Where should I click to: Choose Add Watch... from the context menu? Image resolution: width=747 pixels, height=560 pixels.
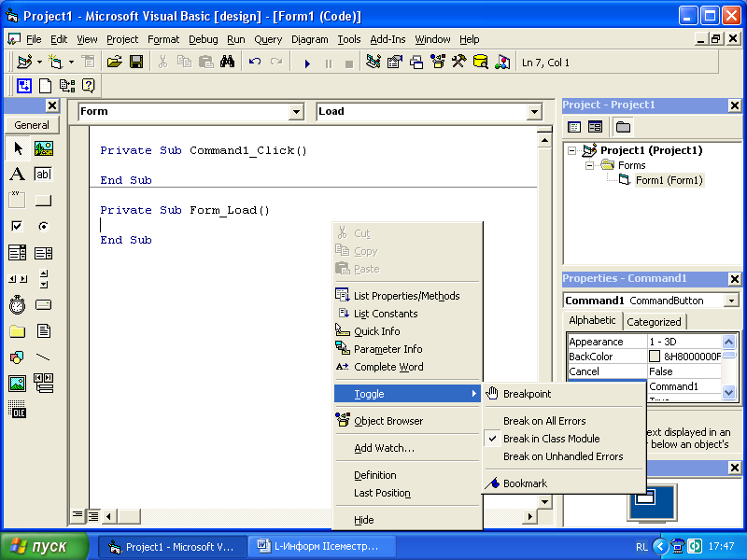tap(384, 448)
